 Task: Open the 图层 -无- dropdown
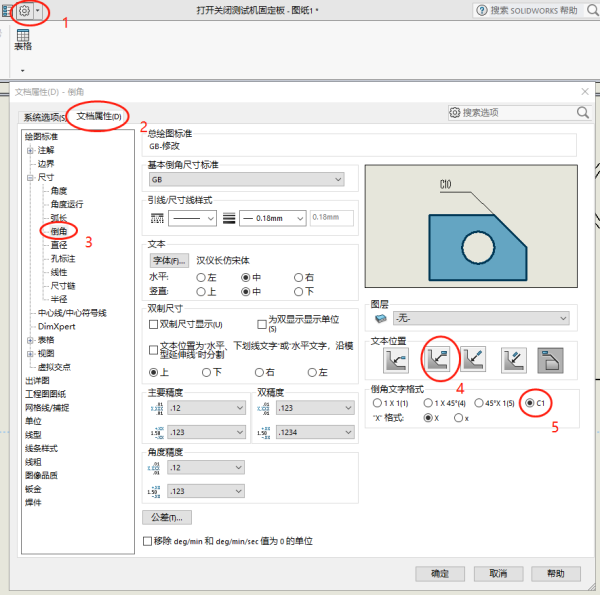(x=481, y=318)
